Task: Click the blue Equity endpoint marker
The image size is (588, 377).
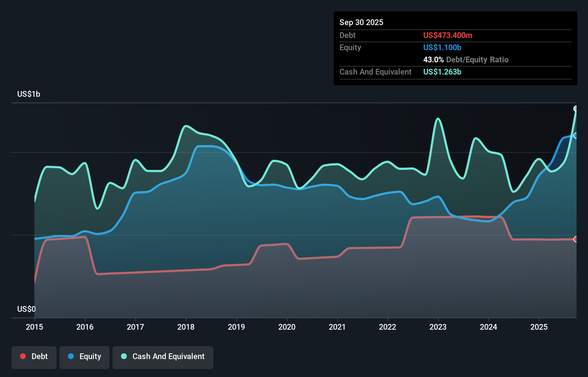Action: click(x=576, y=135)
